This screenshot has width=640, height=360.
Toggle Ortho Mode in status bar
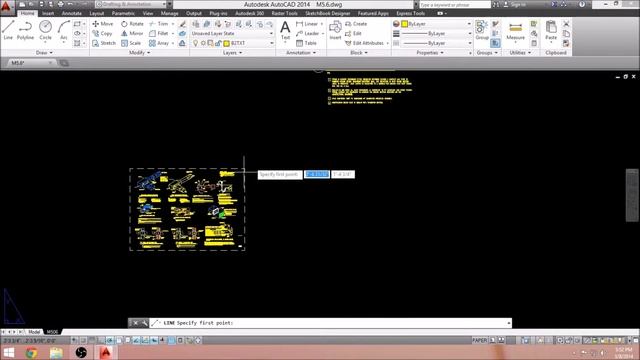point(101,340)
